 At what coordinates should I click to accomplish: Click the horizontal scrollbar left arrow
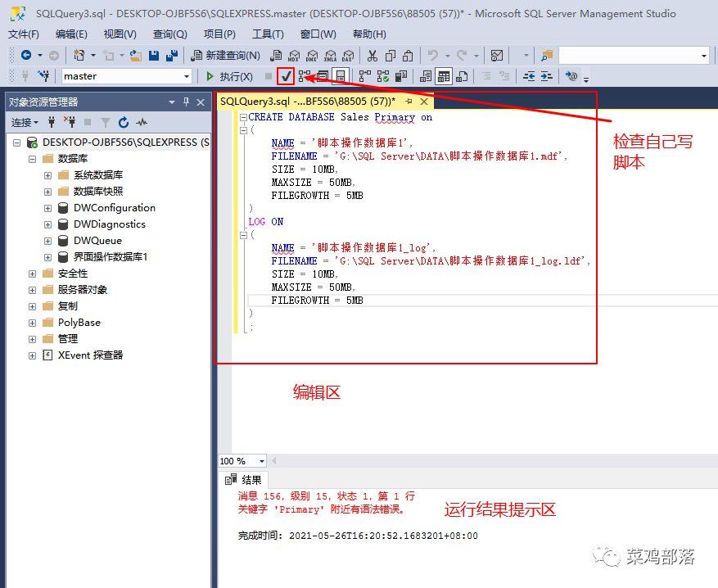pos(273,461)
